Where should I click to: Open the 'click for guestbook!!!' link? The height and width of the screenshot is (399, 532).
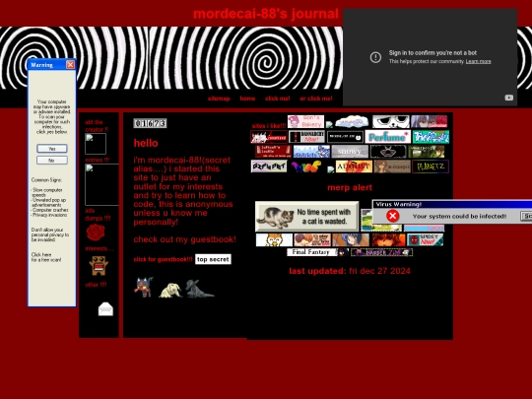pos(163,259)
